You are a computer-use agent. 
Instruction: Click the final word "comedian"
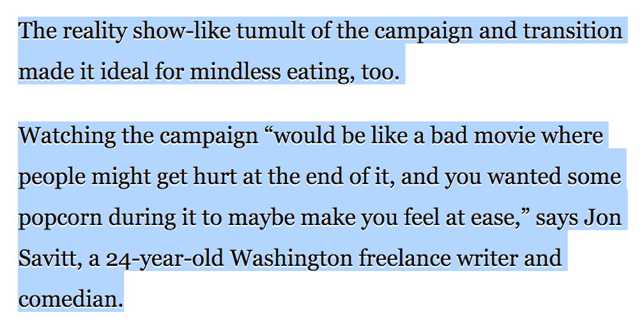point(69,299)
